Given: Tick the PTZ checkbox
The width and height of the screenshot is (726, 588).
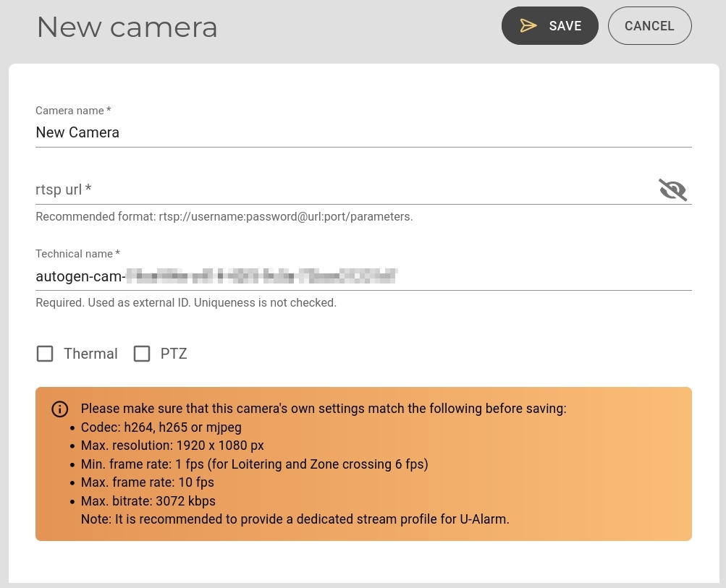Looking at the screenshot, I should 142,354.
